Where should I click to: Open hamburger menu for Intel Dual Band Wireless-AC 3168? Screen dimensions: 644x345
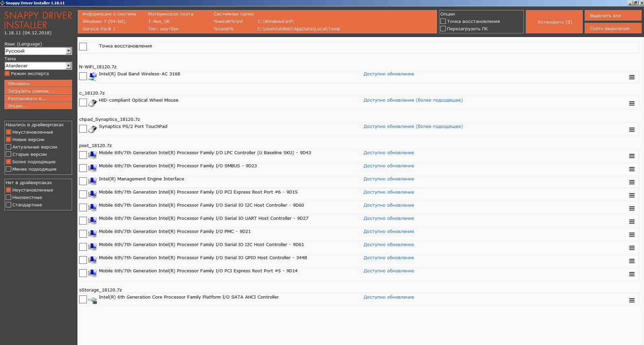[632, 77]
